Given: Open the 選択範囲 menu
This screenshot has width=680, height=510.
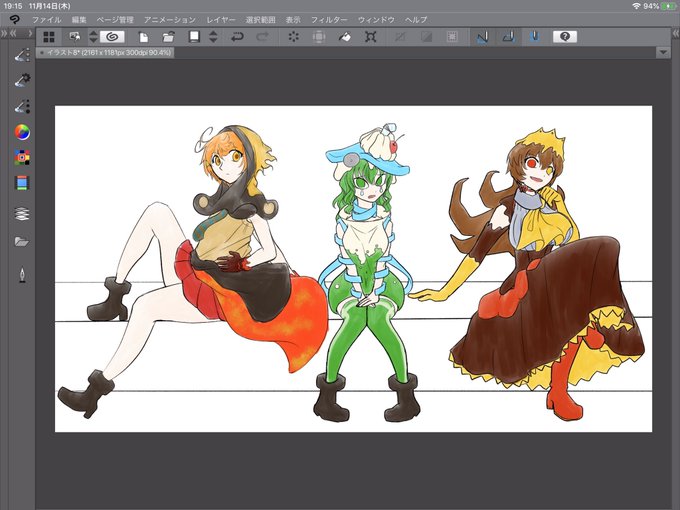Looking at the screenshot, I should click(x=260, y=20).
